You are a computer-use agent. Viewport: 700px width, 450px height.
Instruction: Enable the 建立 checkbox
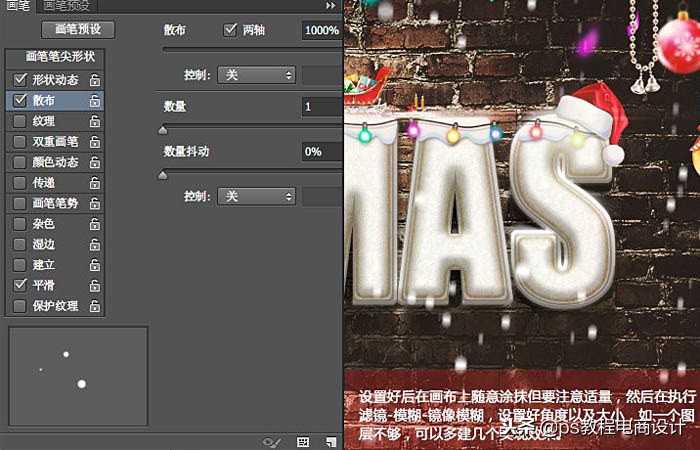20,265
